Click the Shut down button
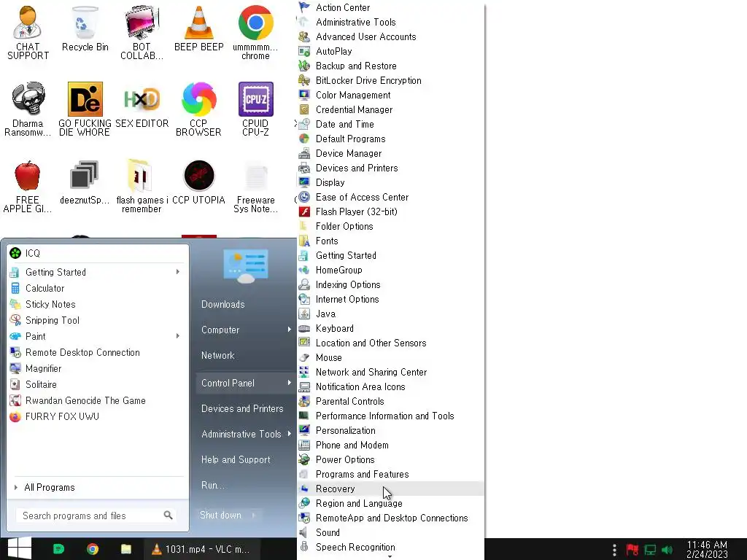Viewport: 747px width, 560px height. (220, 515)
